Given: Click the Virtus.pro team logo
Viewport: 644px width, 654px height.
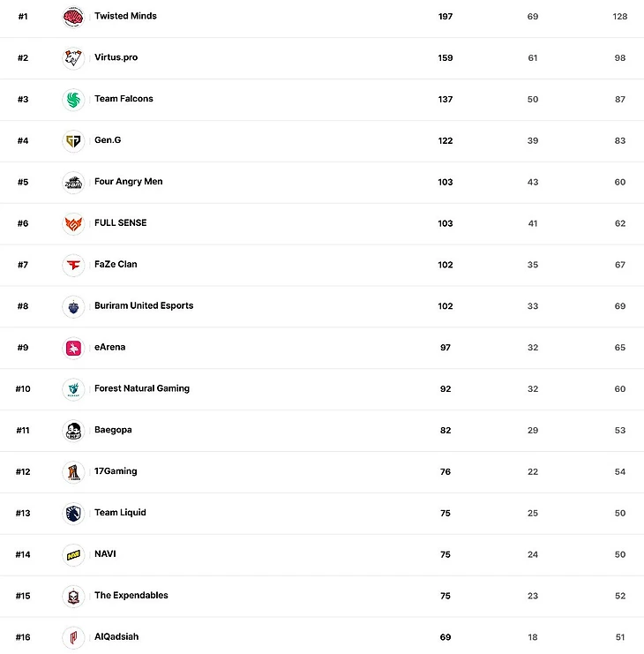Looking at the screenshot, I should pyautogui.click(x=74, y=58).
